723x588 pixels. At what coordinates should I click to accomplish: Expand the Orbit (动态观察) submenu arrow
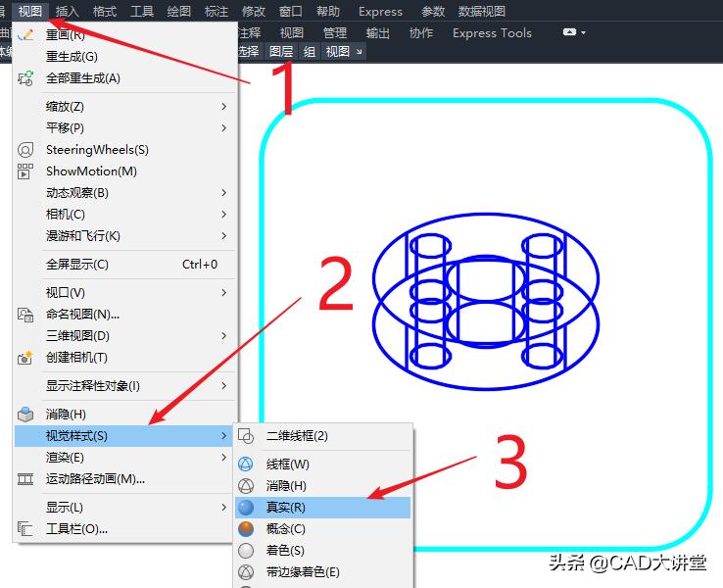pos(224,193)
